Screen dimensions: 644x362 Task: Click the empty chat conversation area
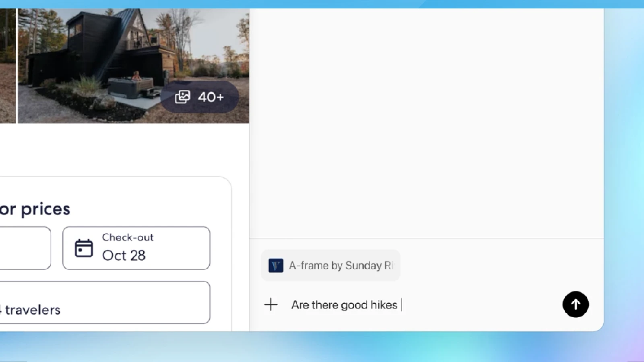(427, 121)
